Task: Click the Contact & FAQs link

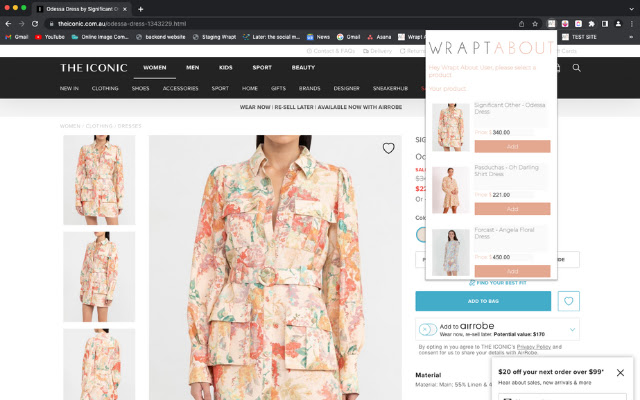Action: 331,51
